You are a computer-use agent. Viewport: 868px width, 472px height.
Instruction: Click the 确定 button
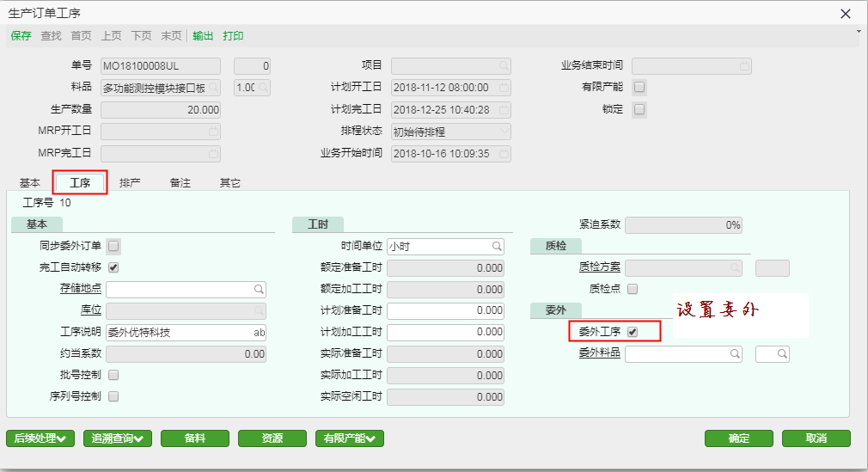(x=738, y=438)
